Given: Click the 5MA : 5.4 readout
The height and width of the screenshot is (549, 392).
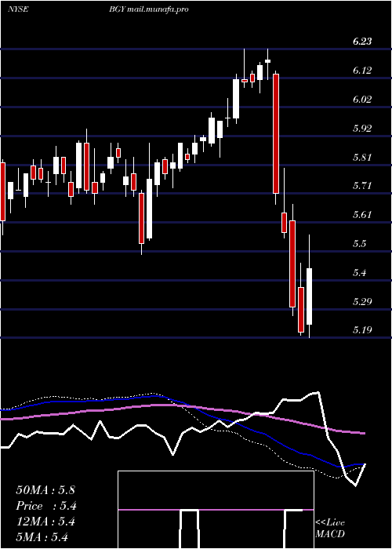Looking at the screenshot, I should pyautogui.click(x=42, y=537).
